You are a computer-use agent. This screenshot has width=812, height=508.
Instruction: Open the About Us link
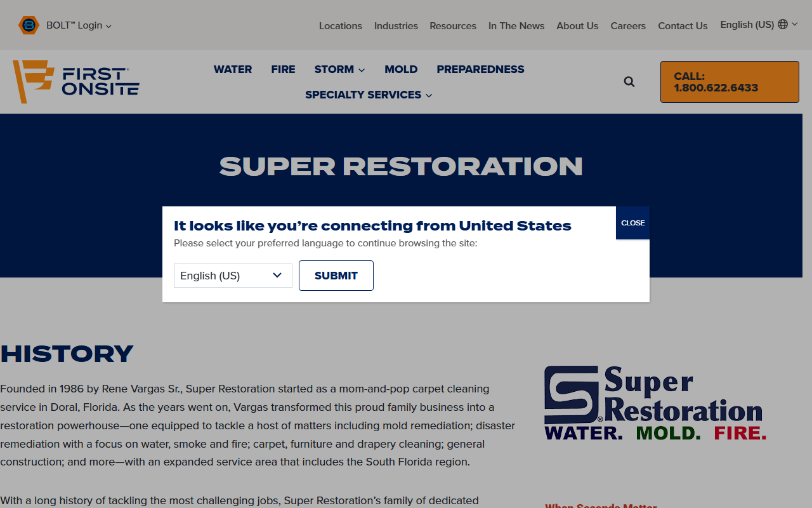577,25
